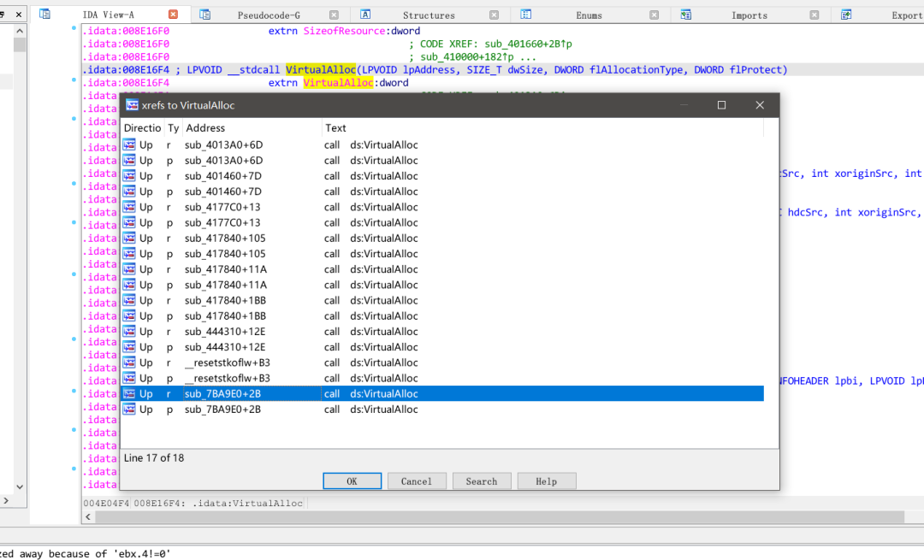The image size is (924, 560).
Task: Select the p xref row sub_401460+7D
Action: (442, 192)
